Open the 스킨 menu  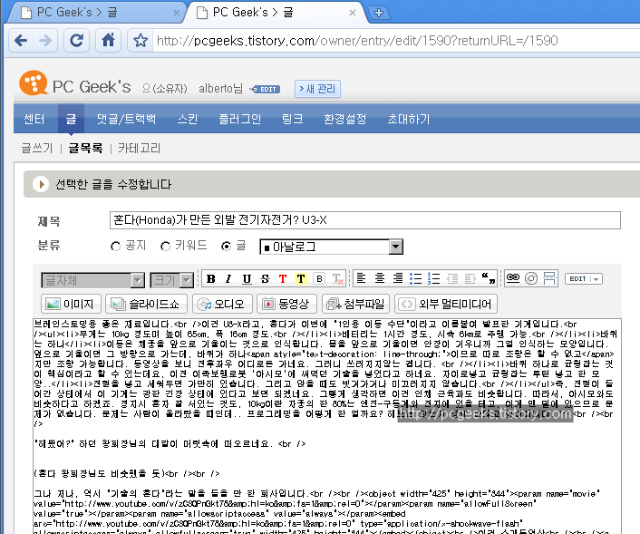(188, 119)
